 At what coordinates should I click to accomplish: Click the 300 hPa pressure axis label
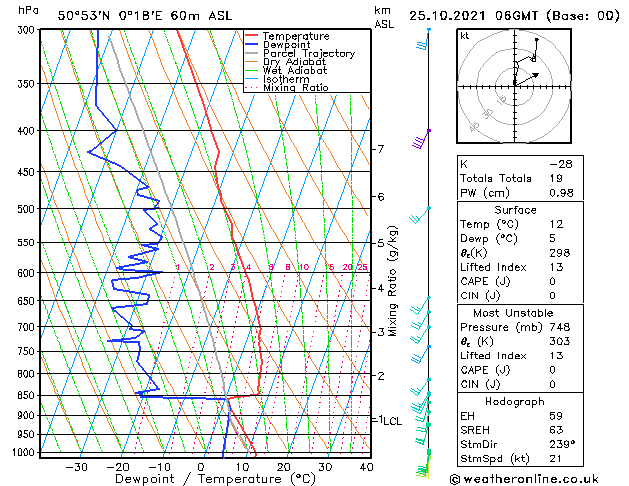click(x=28, y=30)
